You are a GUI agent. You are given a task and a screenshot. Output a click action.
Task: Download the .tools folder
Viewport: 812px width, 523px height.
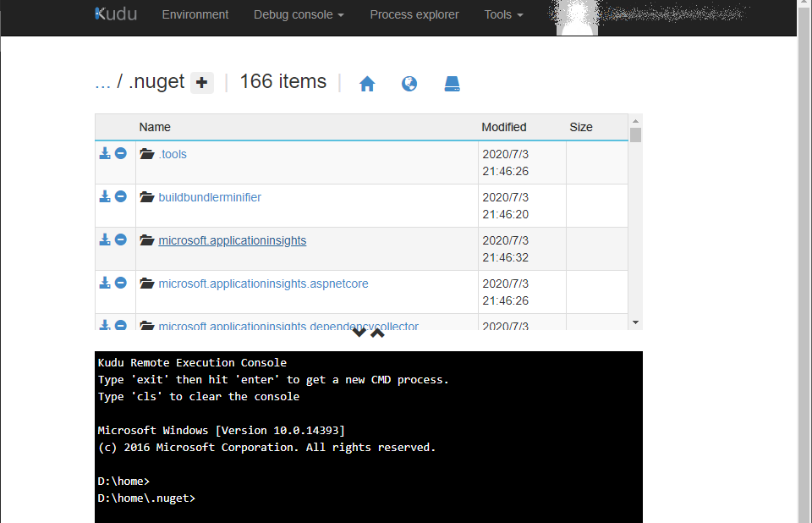click(105, 153)
